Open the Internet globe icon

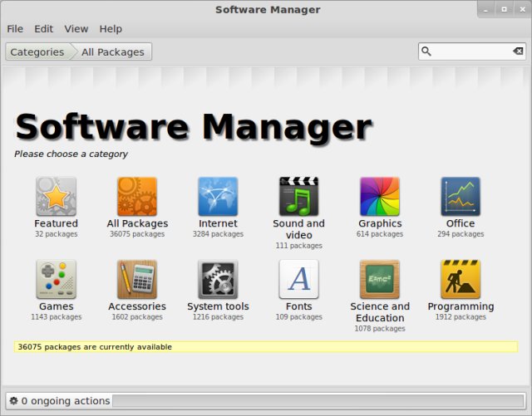coord(218,196)
